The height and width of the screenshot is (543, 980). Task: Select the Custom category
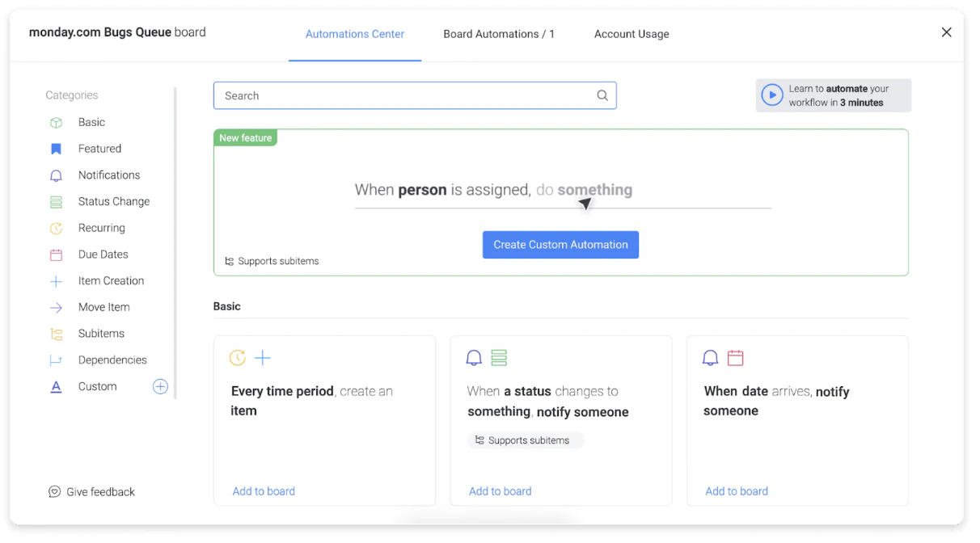(x=98, y=386)
